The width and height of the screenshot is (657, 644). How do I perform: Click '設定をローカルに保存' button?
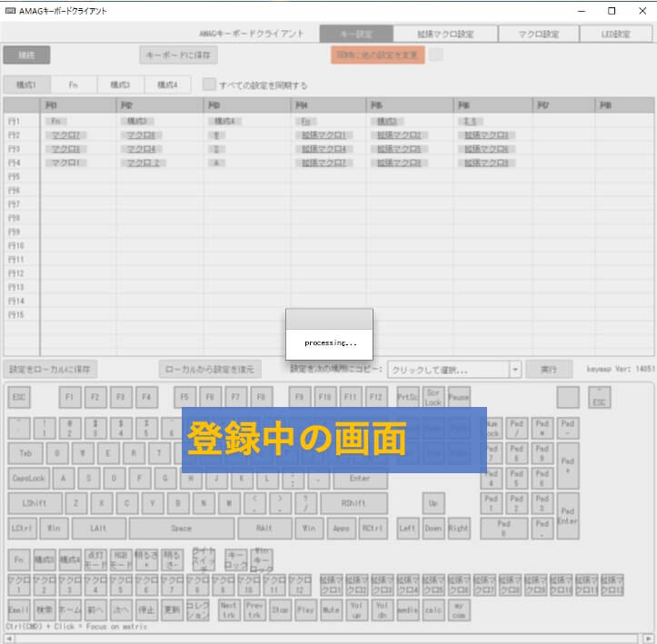point(50,370)
